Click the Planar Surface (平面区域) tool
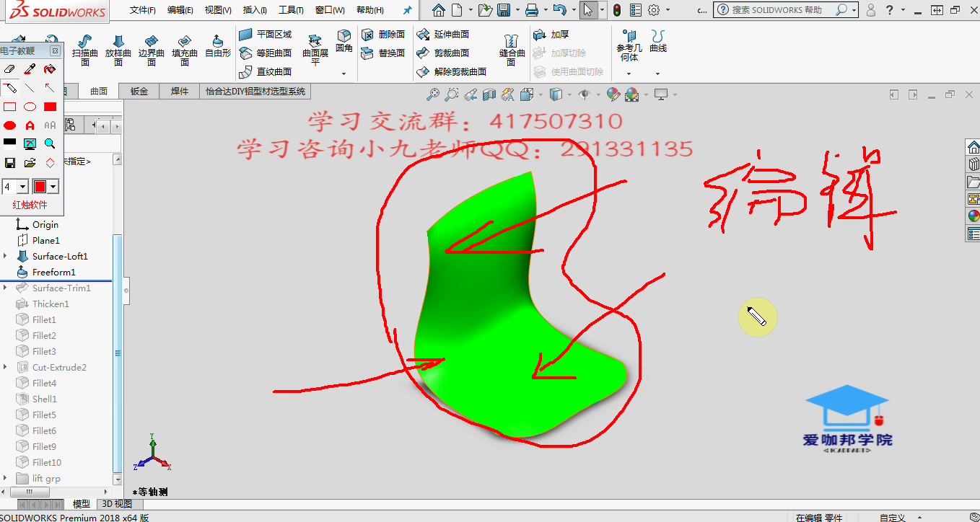980x522 pixels. [266, 35]
